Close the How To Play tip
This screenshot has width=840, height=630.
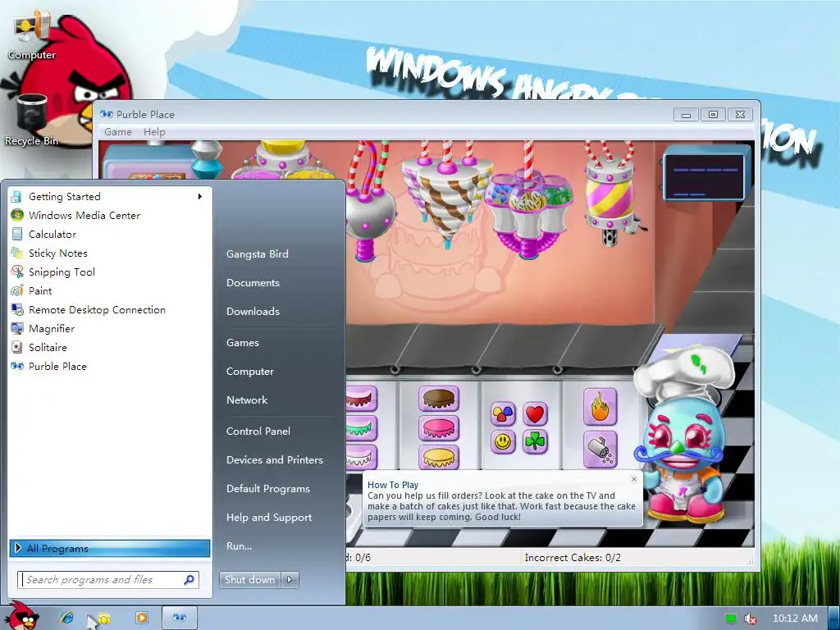point(634,479)
